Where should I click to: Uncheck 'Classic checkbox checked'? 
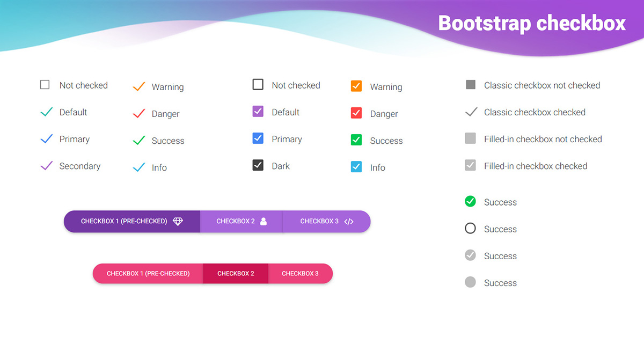tap(470, 111)
